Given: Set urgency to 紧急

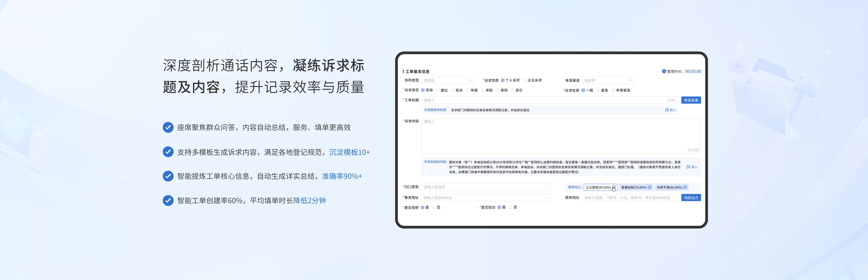Looking at the screenshot, I should coord(598,90).
